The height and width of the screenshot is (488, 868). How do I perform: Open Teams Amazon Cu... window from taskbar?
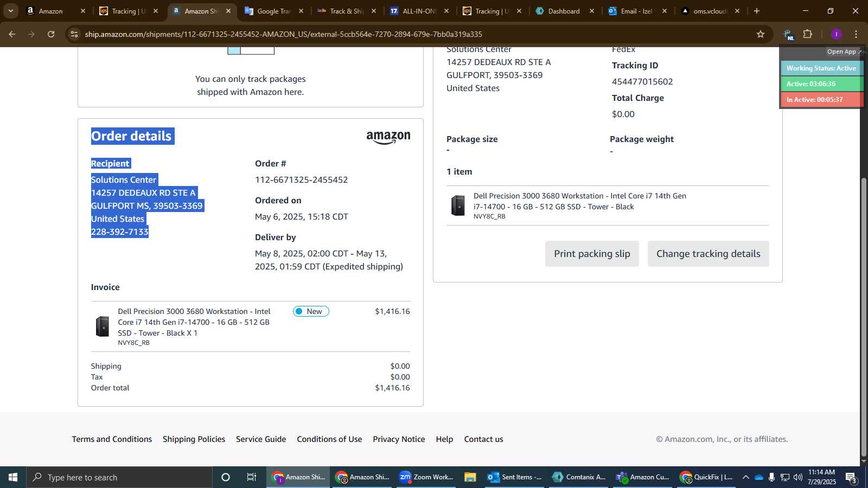pyautogui.click(x=643, y=477)
